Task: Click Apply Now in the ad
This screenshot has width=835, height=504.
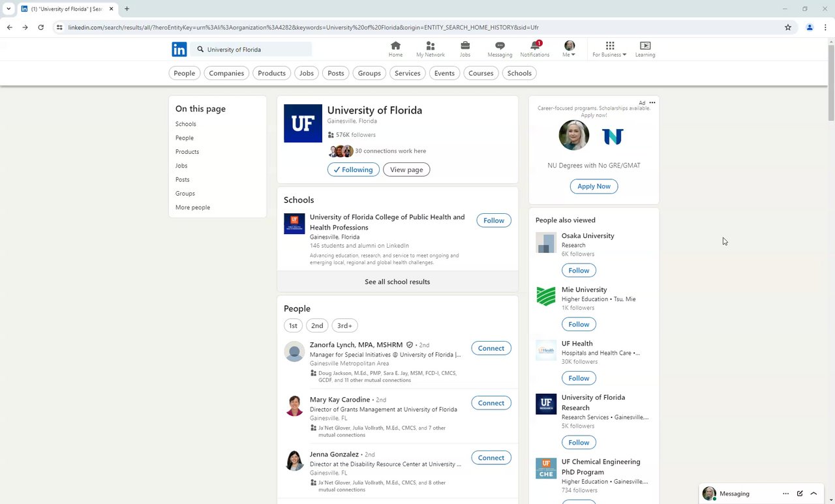Action: (594, 186)
